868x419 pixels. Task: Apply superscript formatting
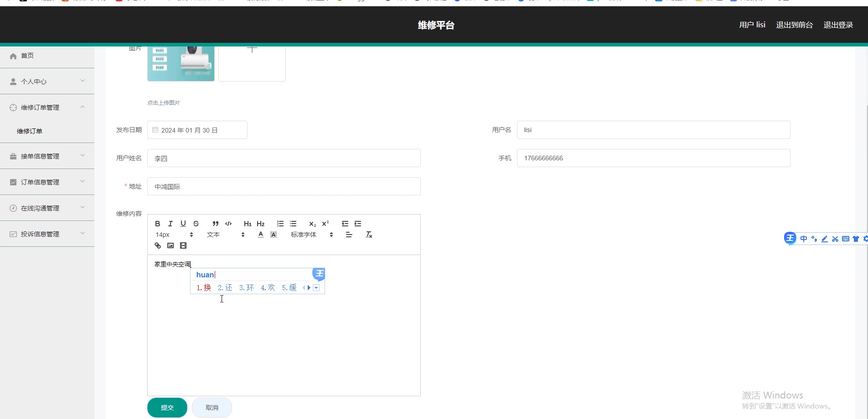click(325, 224)
